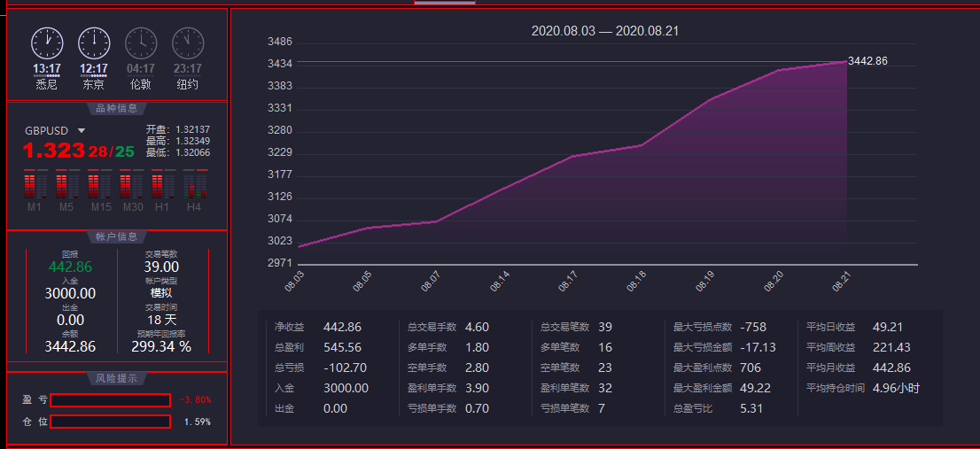Screen dimensions: 980x449
Task: Click the large GBPUSD price 1.323 quote
Action: tap(53, 151)
